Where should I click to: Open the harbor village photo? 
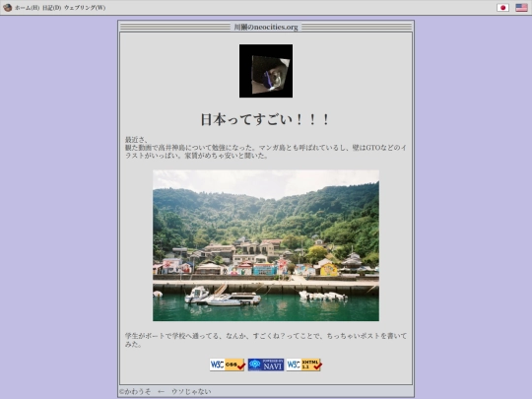pos(266,245)
